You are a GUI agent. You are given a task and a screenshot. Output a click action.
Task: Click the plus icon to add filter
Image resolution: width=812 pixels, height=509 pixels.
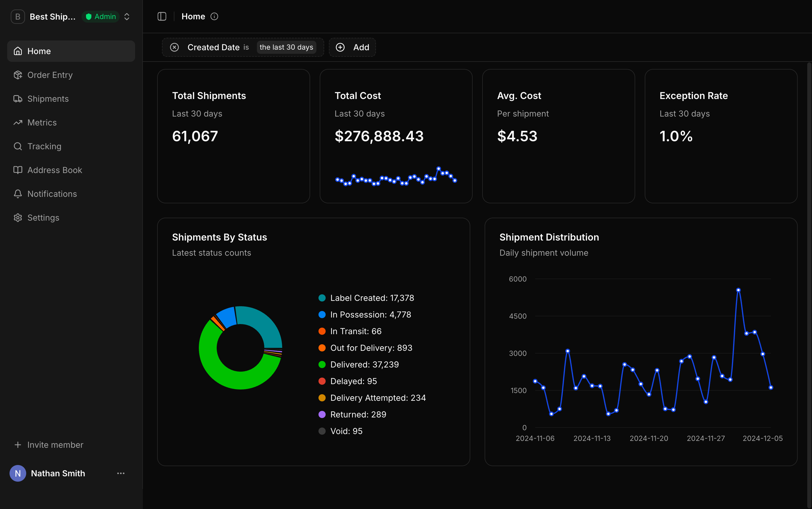340,48
